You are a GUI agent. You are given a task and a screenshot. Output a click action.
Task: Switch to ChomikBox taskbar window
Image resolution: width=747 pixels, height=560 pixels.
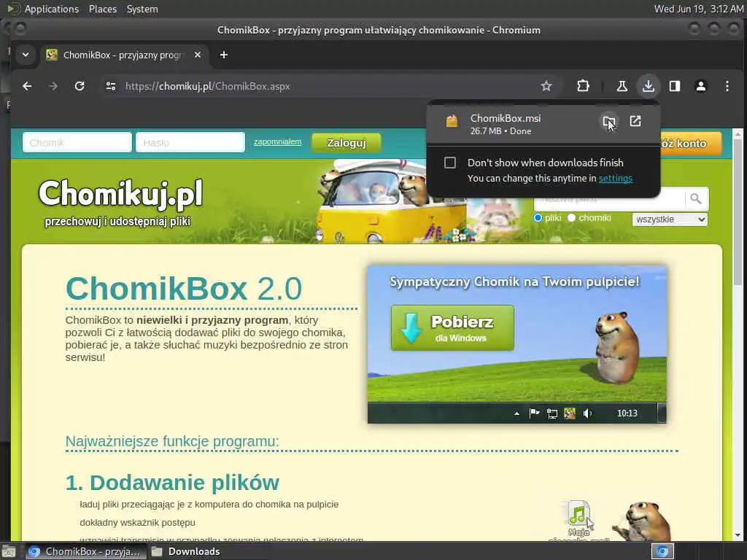point(85,551)
